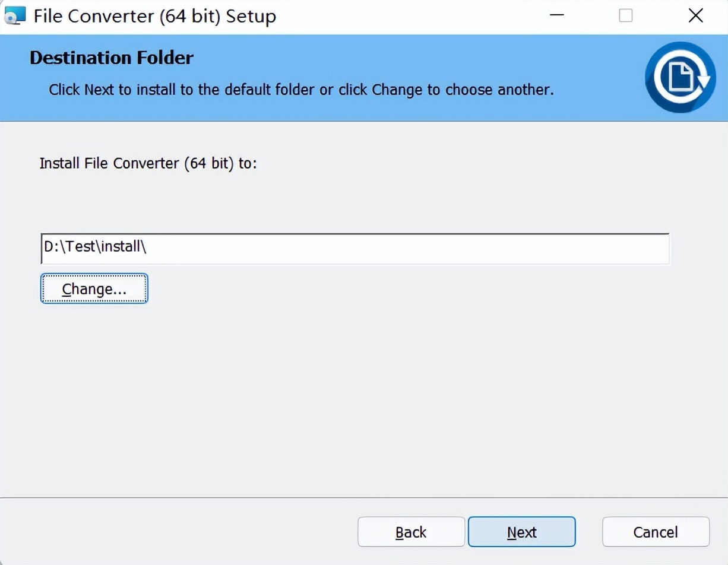Click the small monitor icon beside the setup title
728x565 pixels.
click(x=14, y=15)
